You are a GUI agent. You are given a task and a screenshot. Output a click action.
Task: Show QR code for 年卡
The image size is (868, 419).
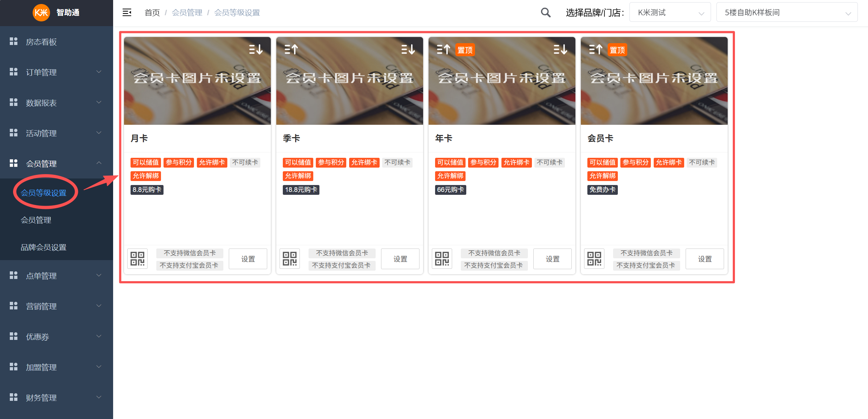[442, 259]
